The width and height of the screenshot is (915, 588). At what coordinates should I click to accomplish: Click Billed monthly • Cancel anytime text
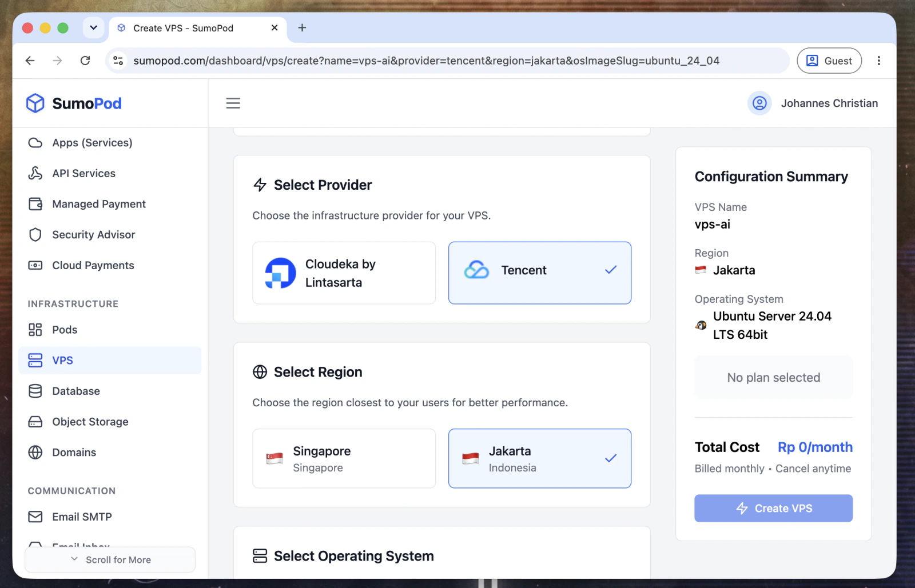(773, 469)
